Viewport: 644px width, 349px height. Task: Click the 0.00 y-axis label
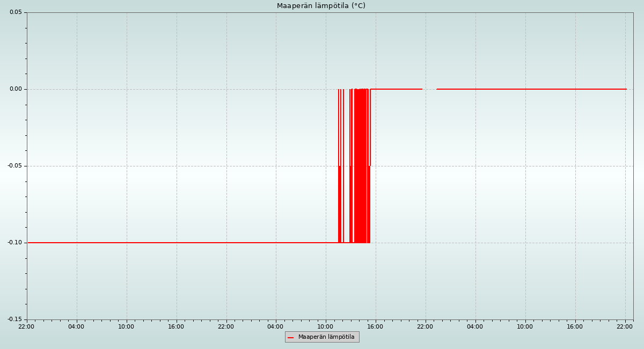point(16,89)
